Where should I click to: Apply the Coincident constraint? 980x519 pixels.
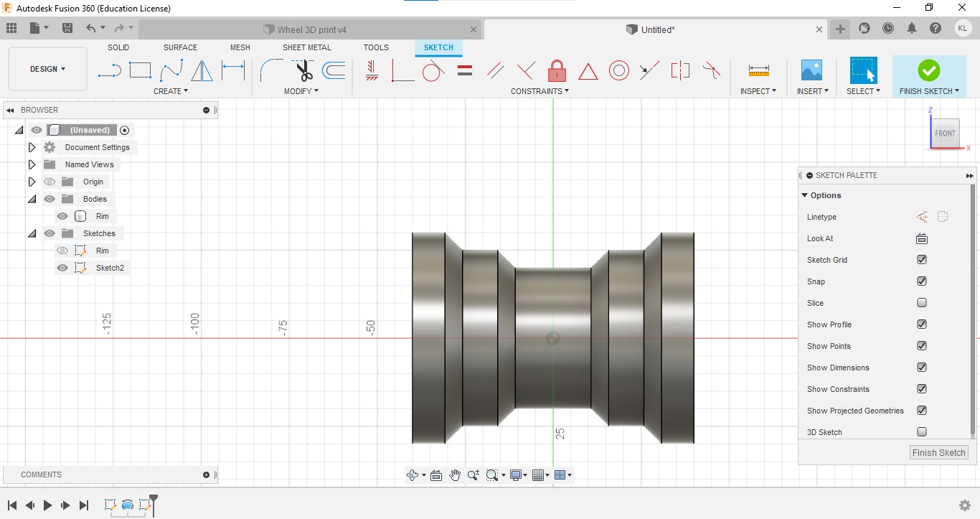coord(402,70)
